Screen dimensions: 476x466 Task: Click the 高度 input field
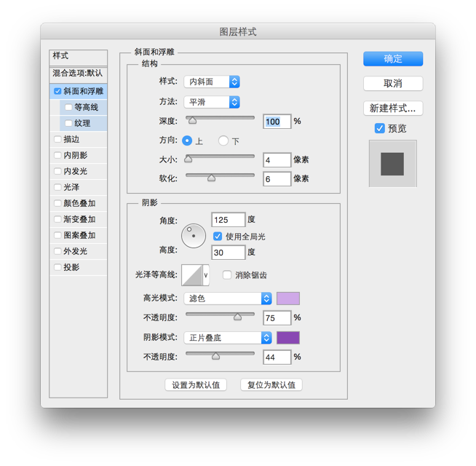tap(228, 253)
